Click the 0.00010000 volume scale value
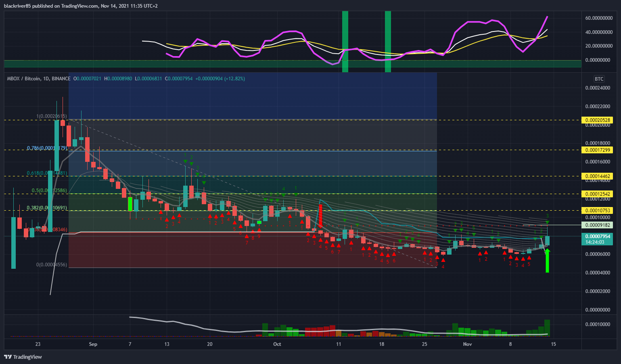 [x=598, y=324]
